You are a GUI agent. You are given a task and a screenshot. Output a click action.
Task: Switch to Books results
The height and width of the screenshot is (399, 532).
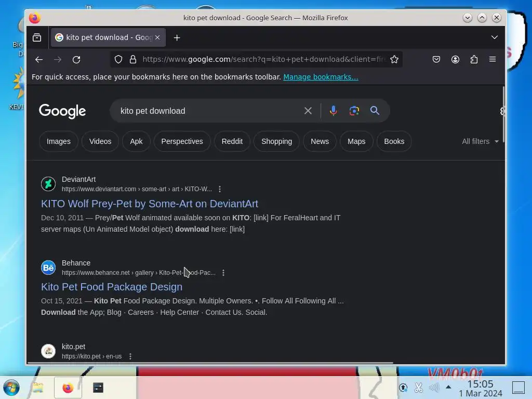click(x=394, y=141)
